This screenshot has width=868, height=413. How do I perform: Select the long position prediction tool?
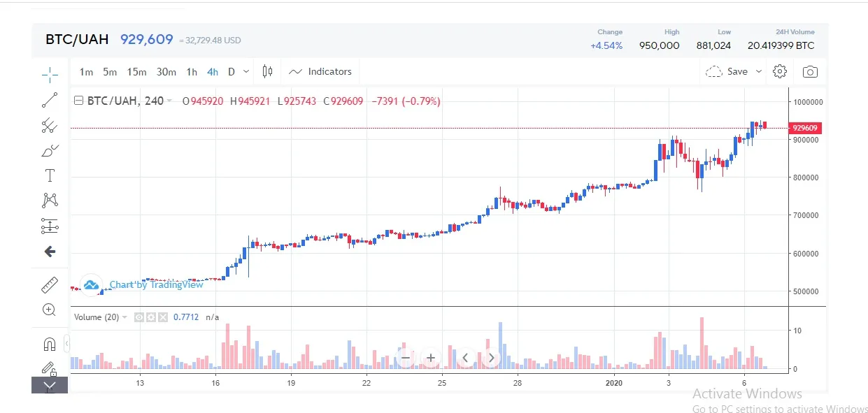click(50, 226)
